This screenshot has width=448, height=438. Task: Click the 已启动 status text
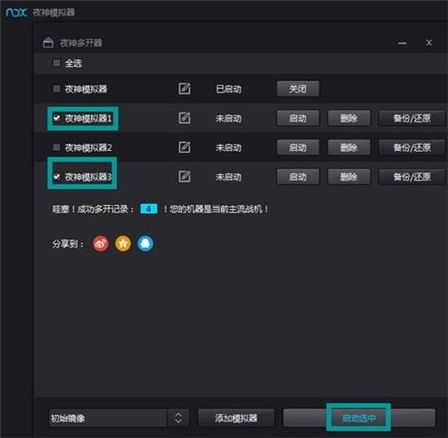228,89
